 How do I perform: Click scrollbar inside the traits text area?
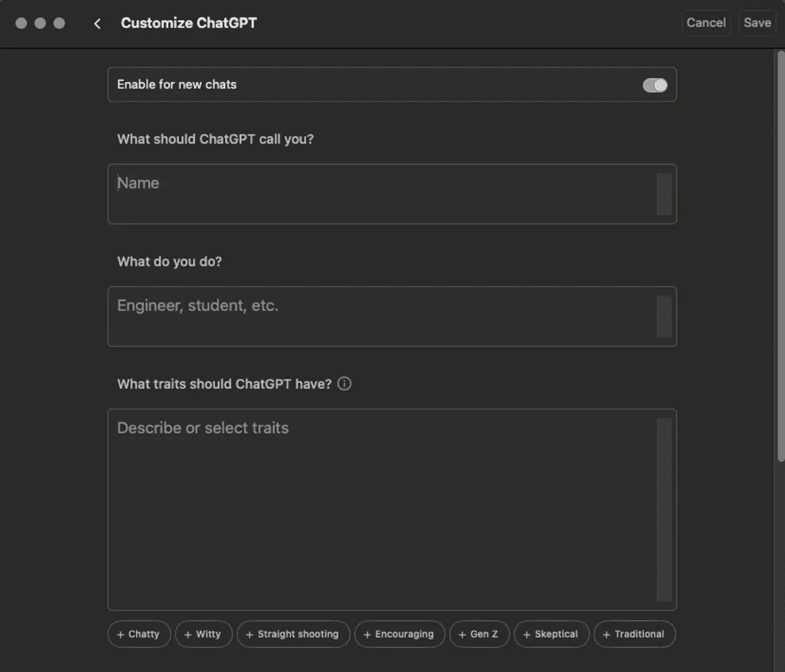pyautogui.click(x=664, y=509)
